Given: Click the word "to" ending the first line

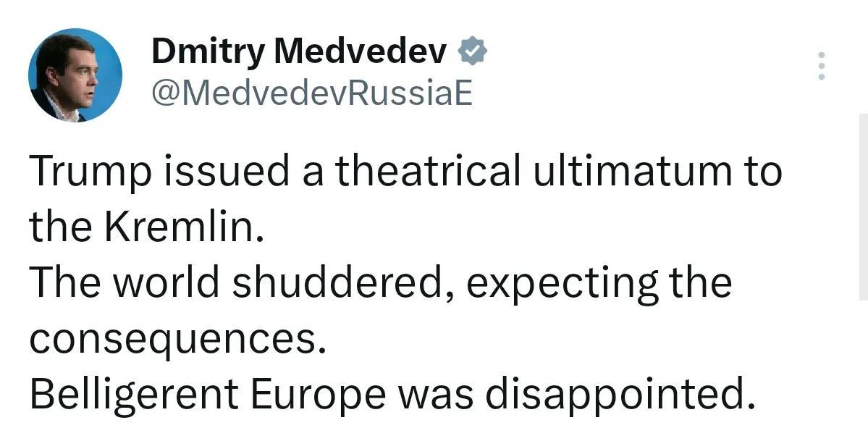Looking at the screenshot, I should tap(761, 172).
